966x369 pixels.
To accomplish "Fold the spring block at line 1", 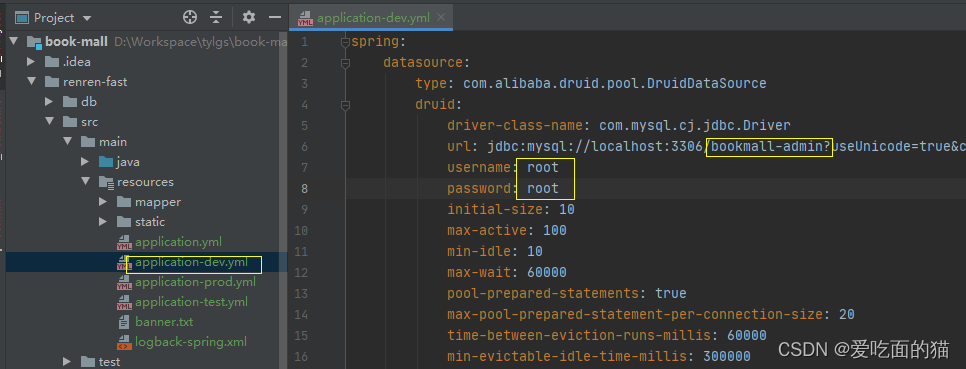I will click(345, 42).
